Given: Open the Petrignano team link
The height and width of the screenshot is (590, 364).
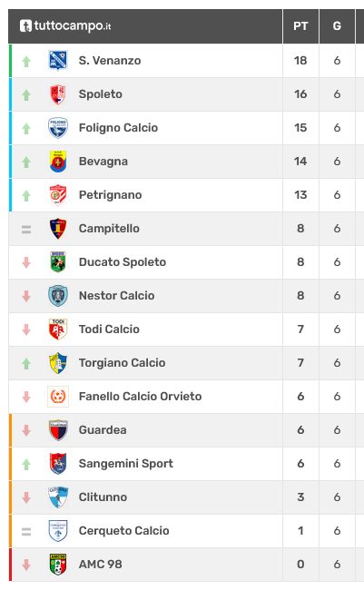Looking at the screenshot, I should [111, 195].
